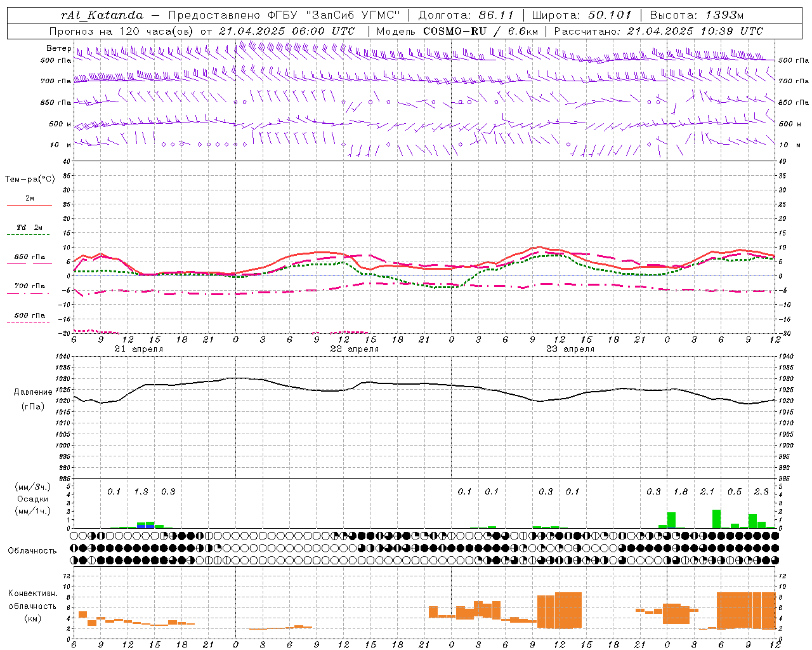Click the precipitation value "2.1"

(707, 491)
